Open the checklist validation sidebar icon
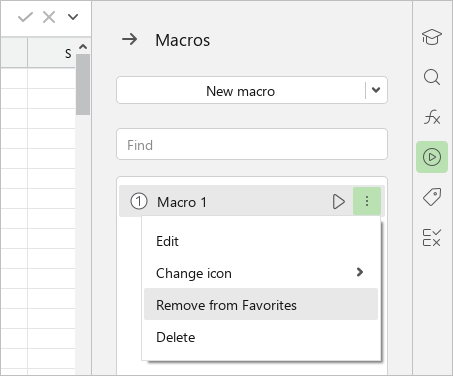 click(432, 237)
